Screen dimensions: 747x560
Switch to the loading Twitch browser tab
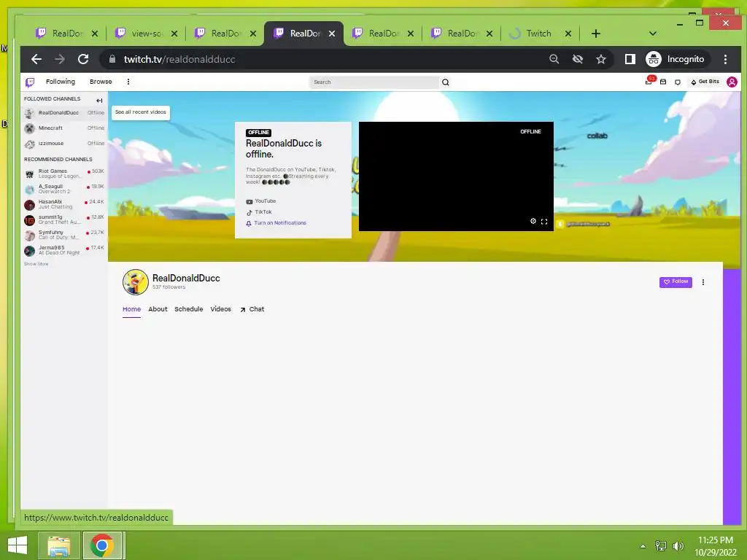538,34
